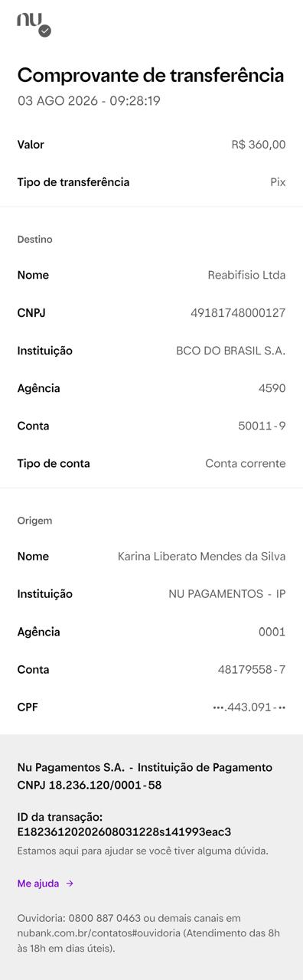Click the verified checkmark badge beside the logo
The height and width of the screenshot is (980, 303).
45,31
